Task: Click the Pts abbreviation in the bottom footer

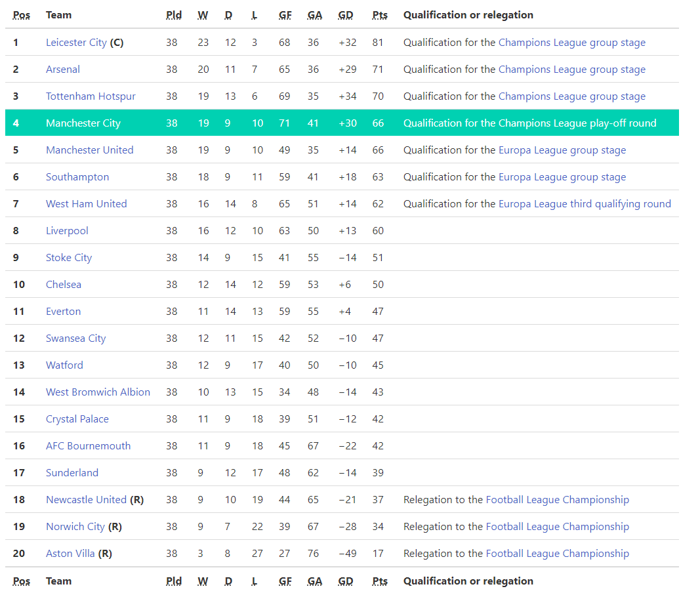Action: coord(380,581)
